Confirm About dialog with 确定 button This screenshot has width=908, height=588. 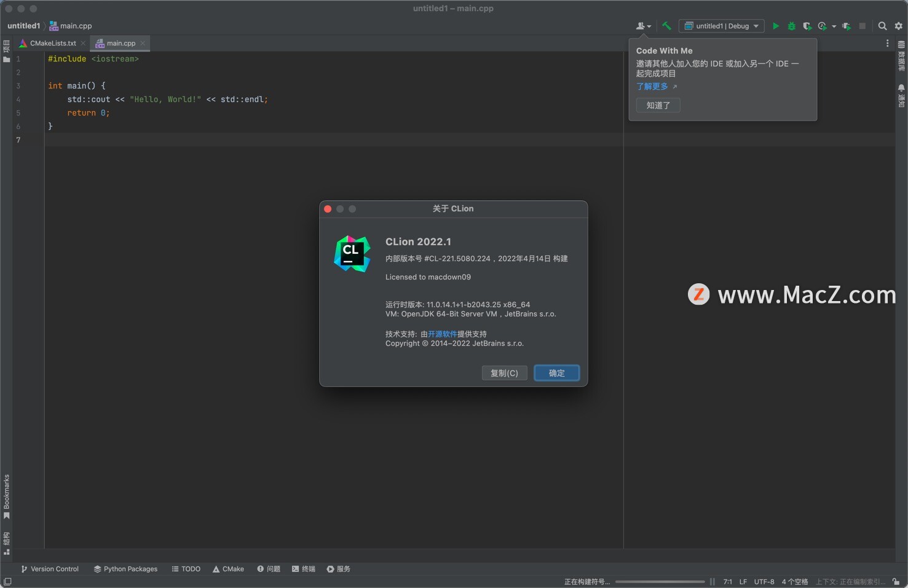click(556, 373)
